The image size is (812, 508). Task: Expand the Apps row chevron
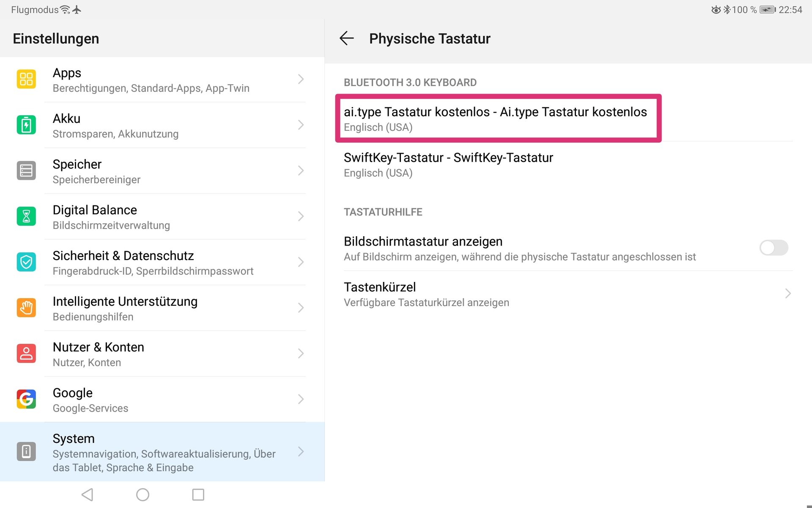pos(301,79)
